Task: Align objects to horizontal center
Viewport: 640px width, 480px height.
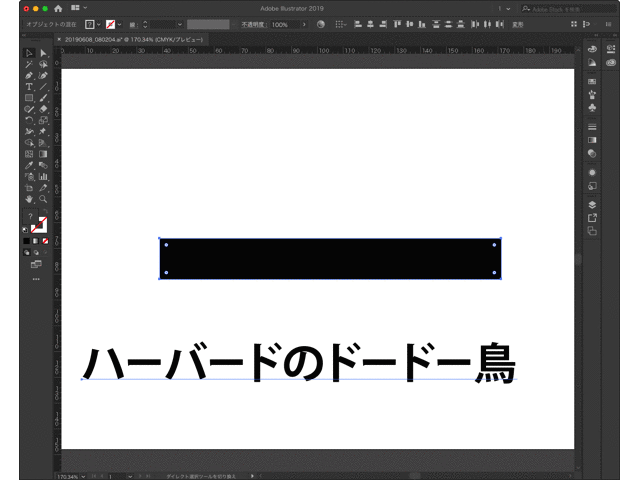Action: coord(370,24)
